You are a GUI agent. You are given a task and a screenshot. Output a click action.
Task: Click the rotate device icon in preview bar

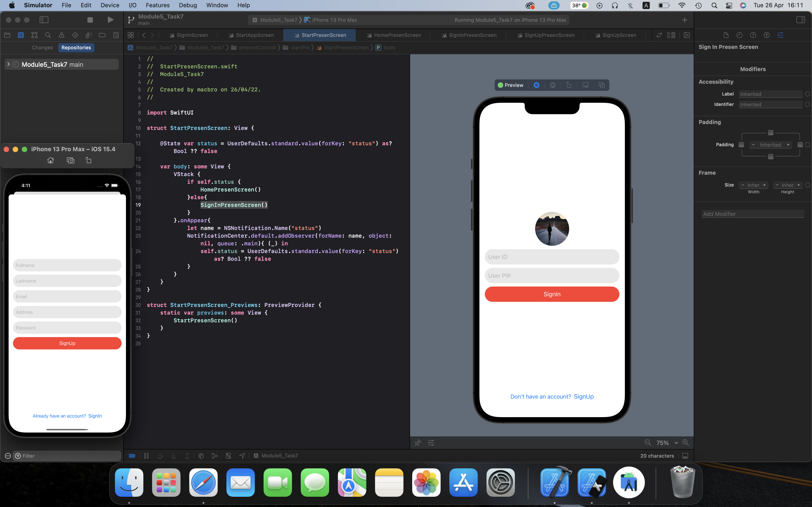point(569,85)
